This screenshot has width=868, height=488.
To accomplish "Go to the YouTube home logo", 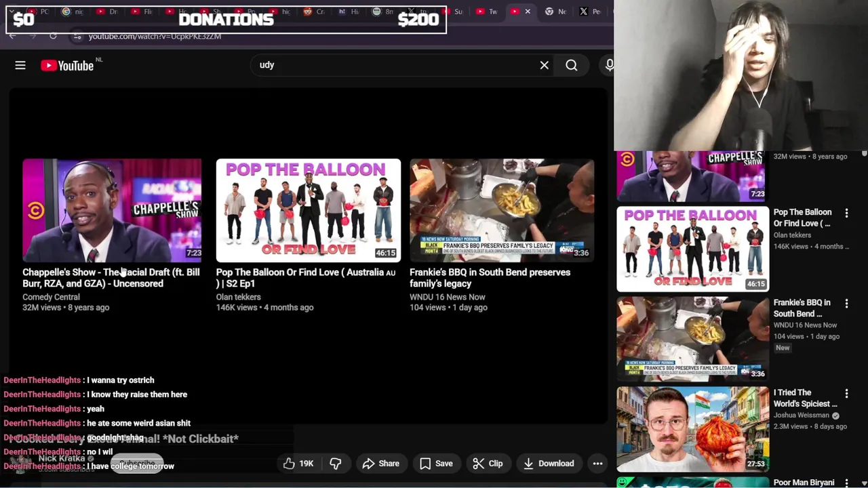I will 66,65.
